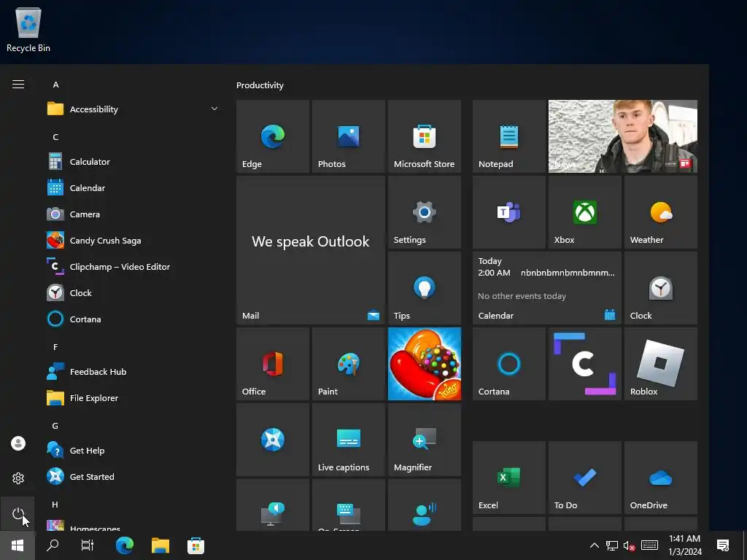This screenshot has width=747, height=560.
Task: Launch the Microsoft Store tile
Action: click(x=425, y=136)
